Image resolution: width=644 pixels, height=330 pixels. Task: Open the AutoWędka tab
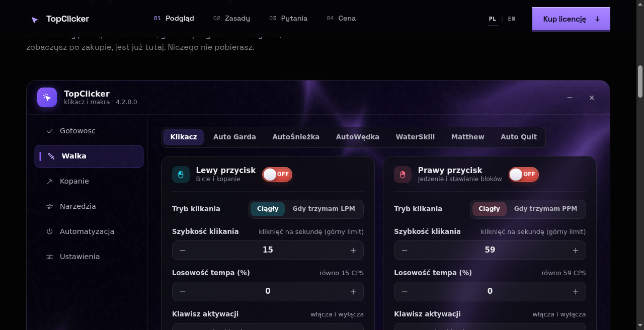click(358, 137)
